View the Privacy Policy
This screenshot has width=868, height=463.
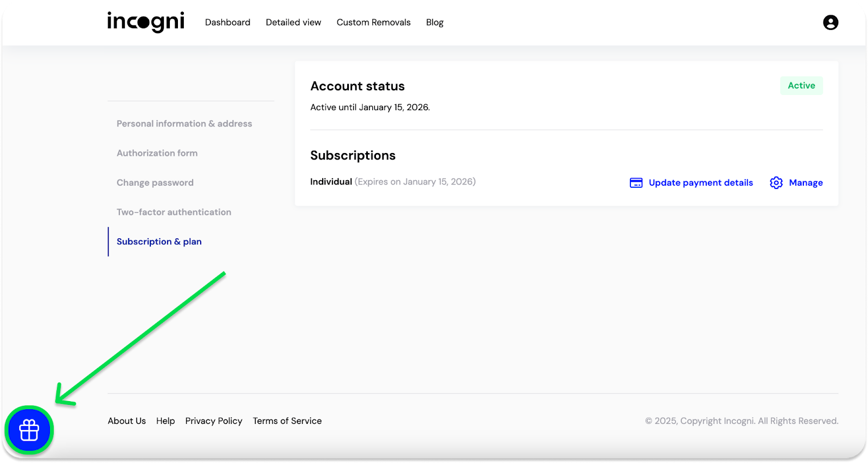pos(214,421)
